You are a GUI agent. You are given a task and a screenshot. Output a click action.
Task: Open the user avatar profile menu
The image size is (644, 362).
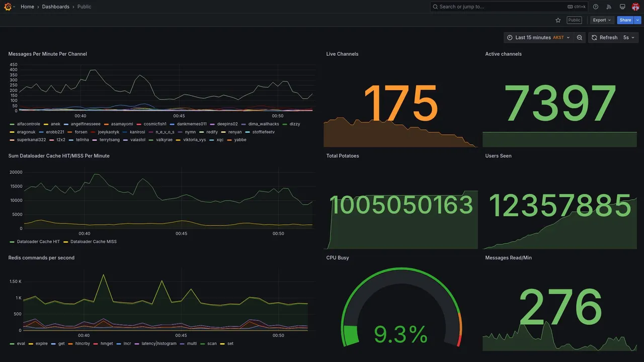(635, 7)
